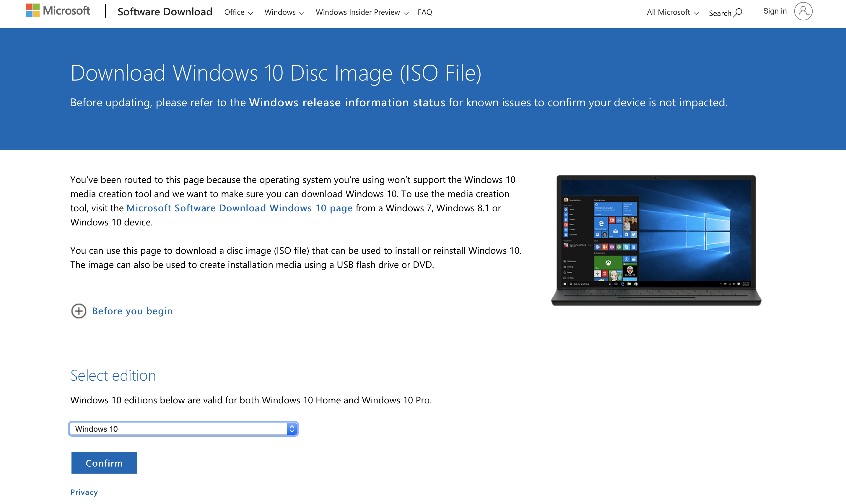846x504 pixels.
Task: Click the Microsoft Software Download Windows 10 page link
Action: [239, 208]
